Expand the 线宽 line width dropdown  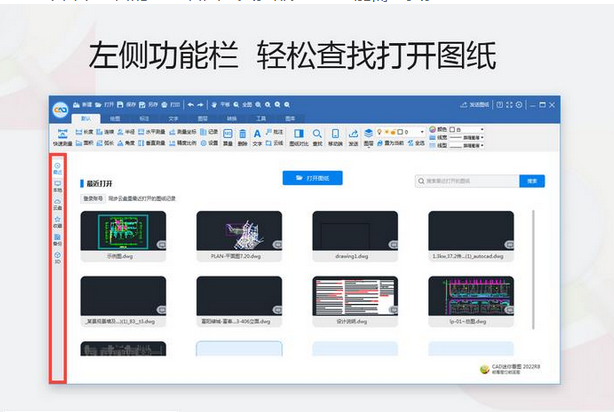[482, 137]
